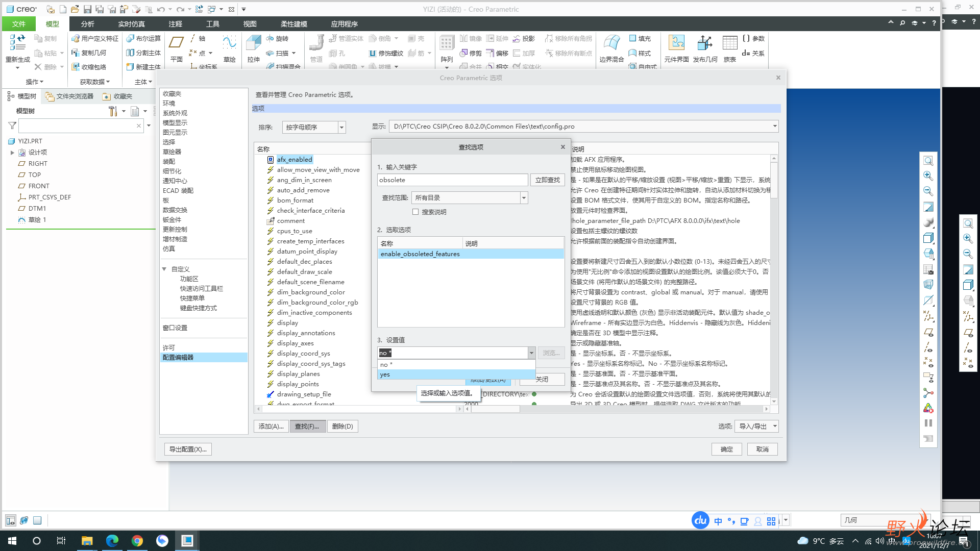This screenshot has height=551, width=980.
Task: Click the Delete (删除(D)) button
Action: click(x=342, y=427)
